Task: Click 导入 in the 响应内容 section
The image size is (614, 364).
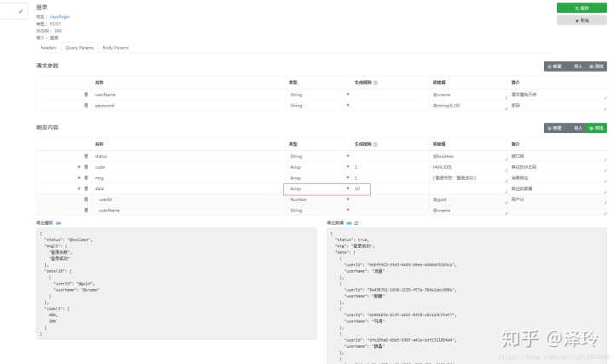Action: (x=578, y=128)
